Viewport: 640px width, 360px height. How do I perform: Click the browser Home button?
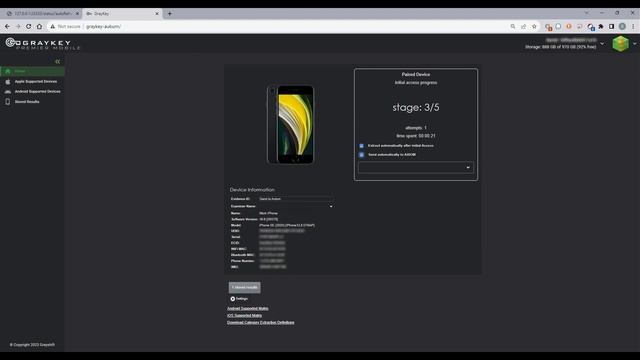click(39, 27)
